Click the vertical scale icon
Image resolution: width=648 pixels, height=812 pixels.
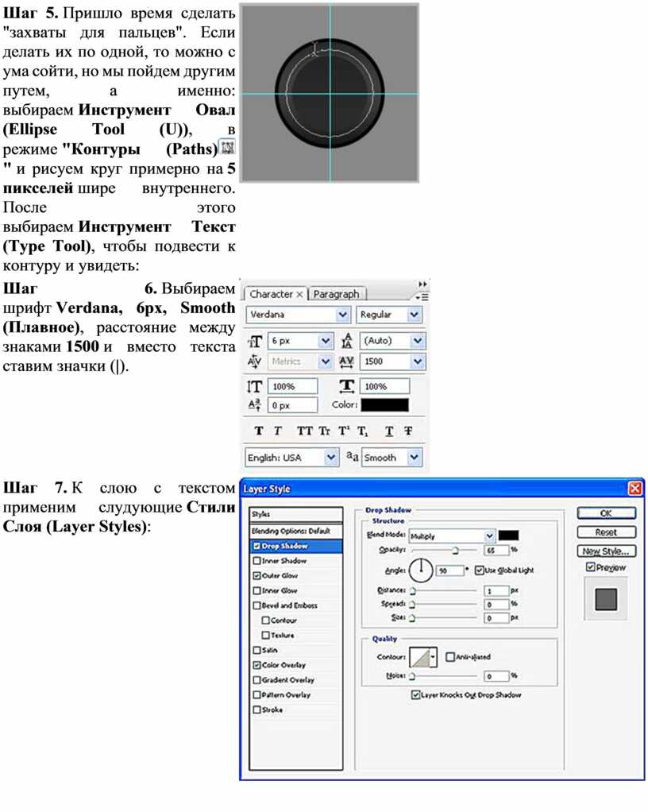(254, 386)
